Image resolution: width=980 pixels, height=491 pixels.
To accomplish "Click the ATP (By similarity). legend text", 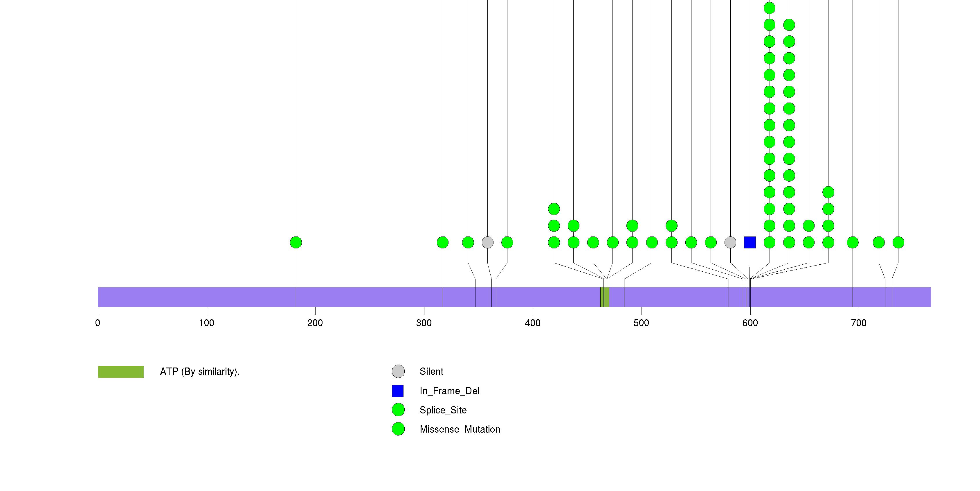I will 200,372.
